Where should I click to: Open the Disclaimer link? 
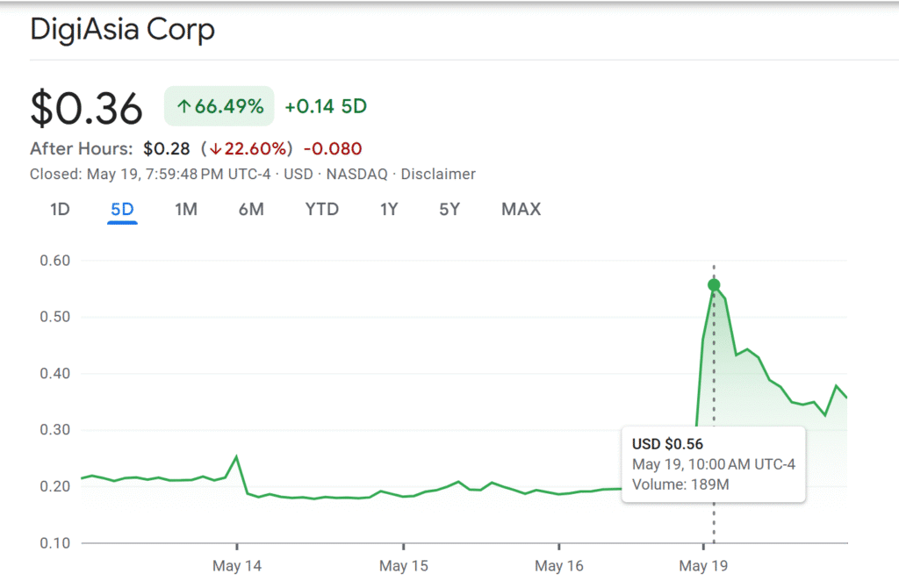pos(438,174)
